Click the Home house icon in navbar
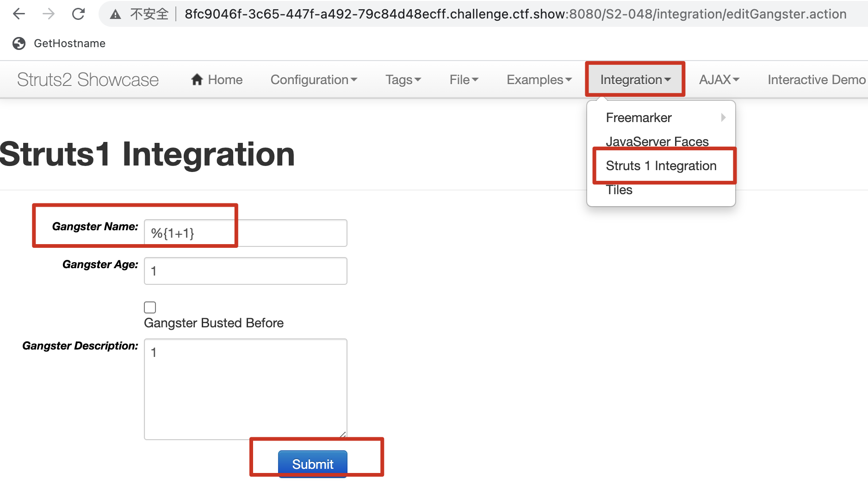Image resolution: width=868 pixels, height=491 pixels. pos(197,80)
